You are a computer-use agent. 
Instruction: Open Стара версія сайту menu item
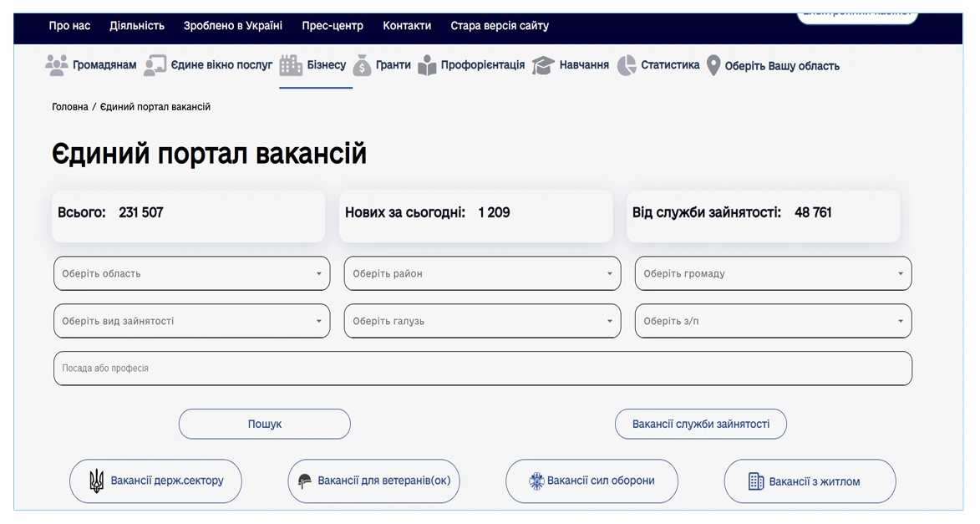click(500, 26)
